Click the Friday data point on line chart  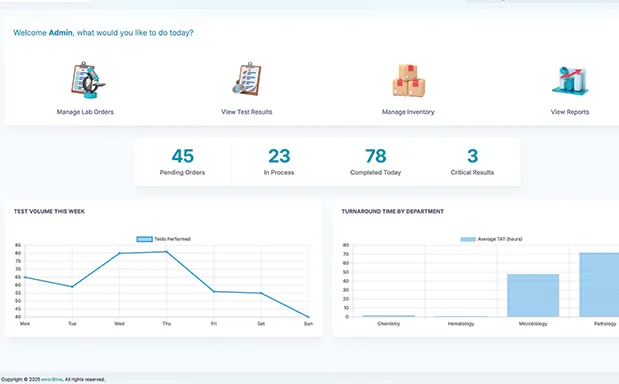(x=214, y=292)
